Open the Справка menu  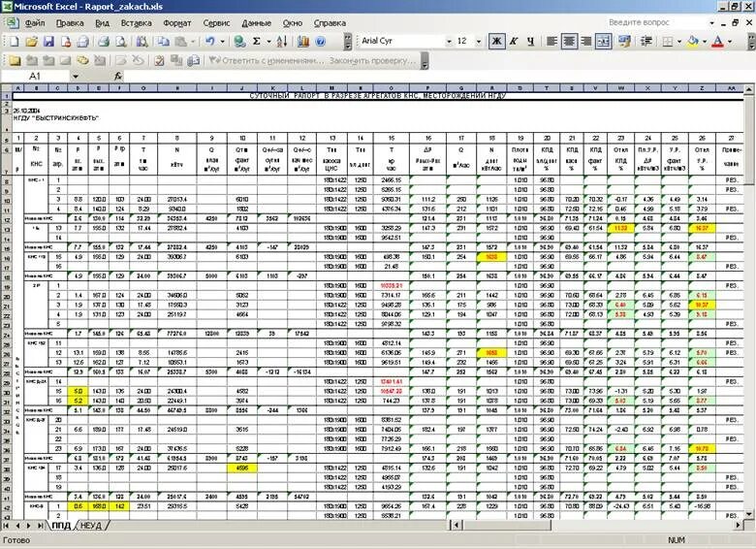coord(330,22)
